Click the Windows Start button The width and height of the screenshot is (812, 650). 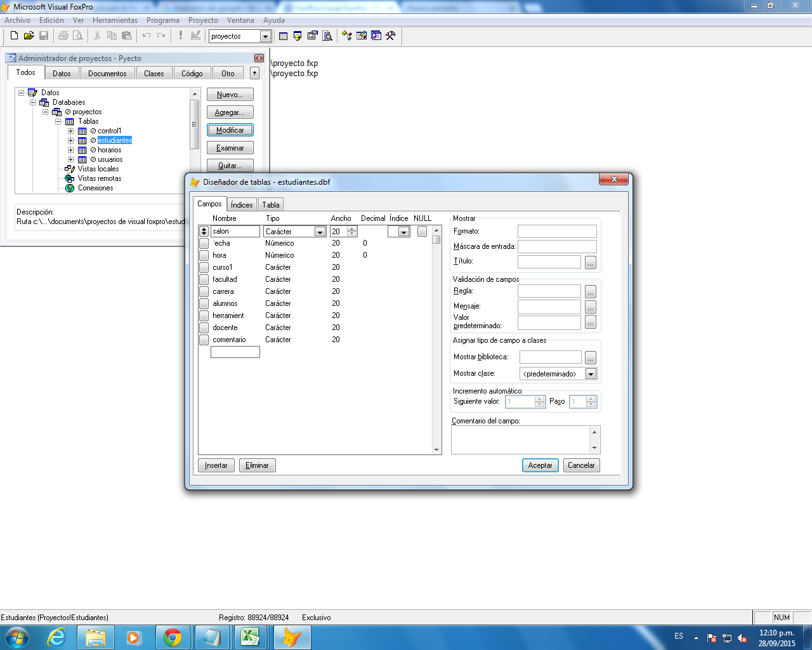[x=17, y=637]
